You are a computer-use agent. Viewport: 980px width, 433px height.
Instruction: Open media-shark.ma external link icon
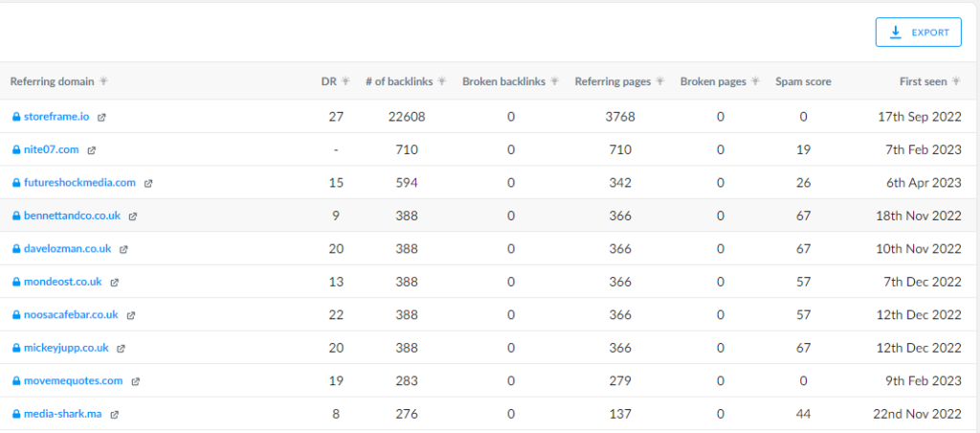(x=115, y=414)
